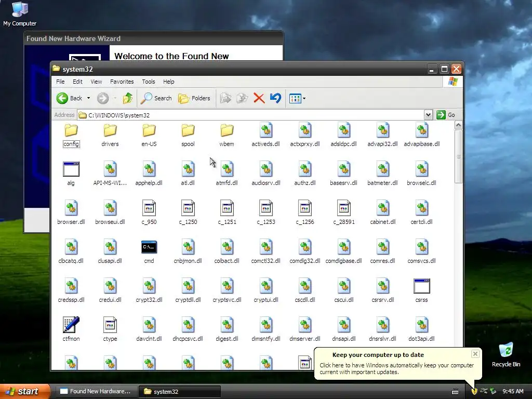Select the cmd command prompt icon
Viewport: 532px width, 399px height.
[149, 252]
